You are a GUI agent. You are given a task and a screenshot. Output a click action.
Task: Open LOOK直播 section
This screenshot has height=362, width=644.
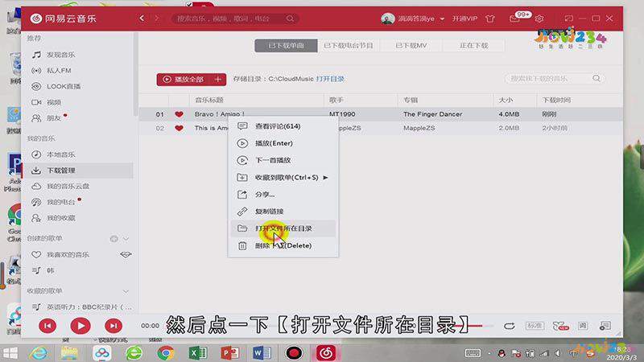pyautogui.click(x=64, y=86)
